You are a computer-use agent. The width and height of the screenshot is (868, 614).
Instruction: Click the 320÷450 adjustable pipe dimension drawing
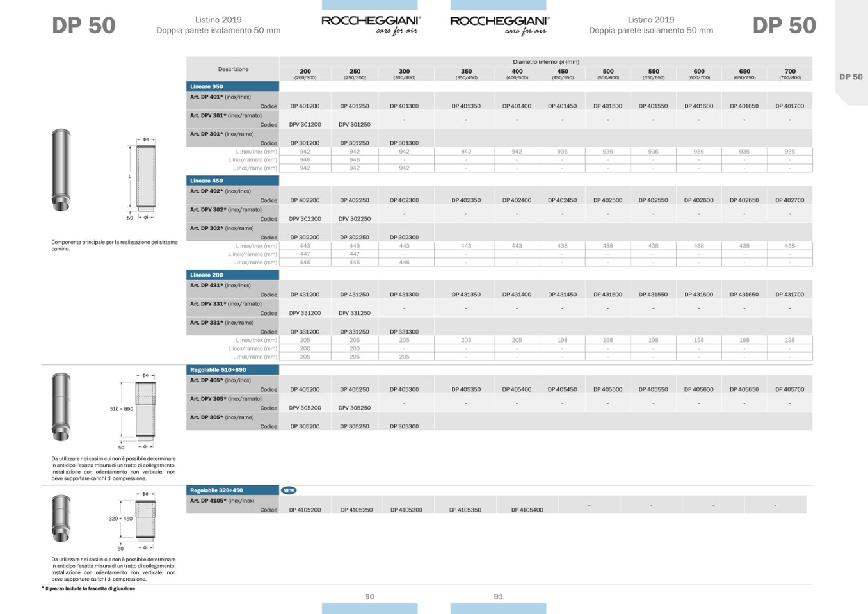(x=142, y=520)
